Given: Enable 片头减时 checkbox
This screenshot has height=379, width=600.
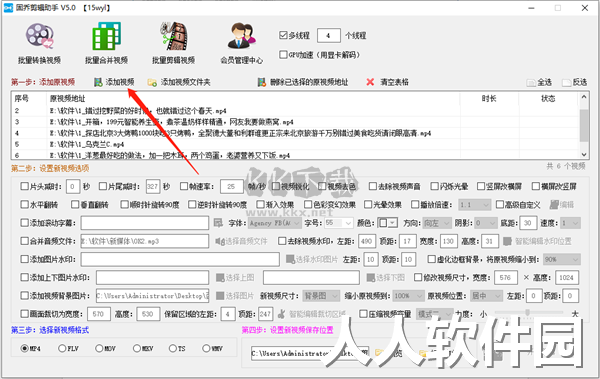Looking at the screenshot, I should [24, 186].
